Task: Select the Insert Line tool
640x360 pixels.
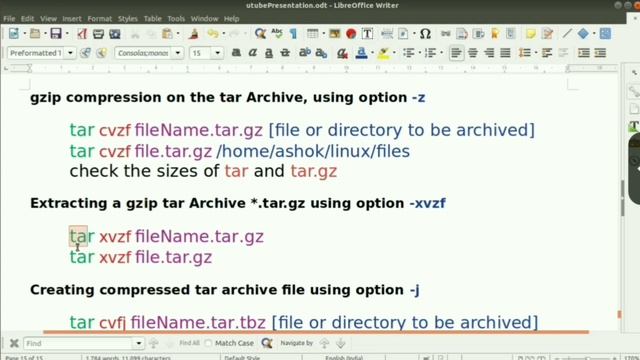Action: pyautogui.click(x=567, y=34)
